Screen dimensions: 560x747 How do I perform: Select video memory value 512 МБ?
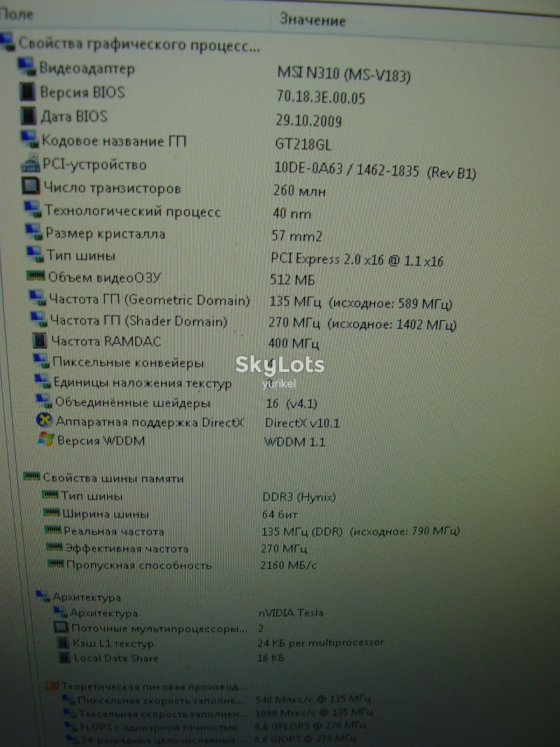(x=292, y=280)
